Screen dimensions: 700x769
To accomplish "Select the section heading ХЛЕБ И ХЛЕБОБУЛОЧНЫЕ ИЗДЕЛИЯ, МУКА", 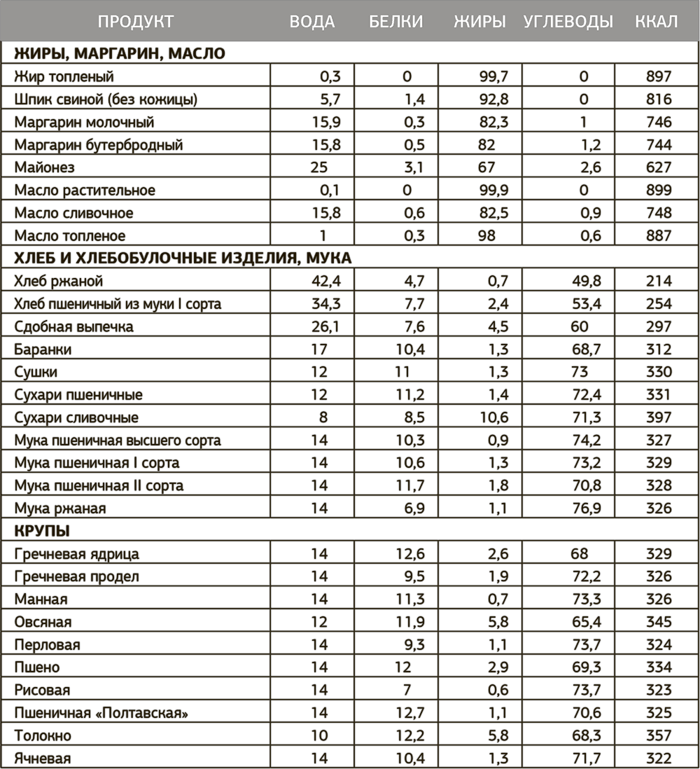I will (183, 258).
